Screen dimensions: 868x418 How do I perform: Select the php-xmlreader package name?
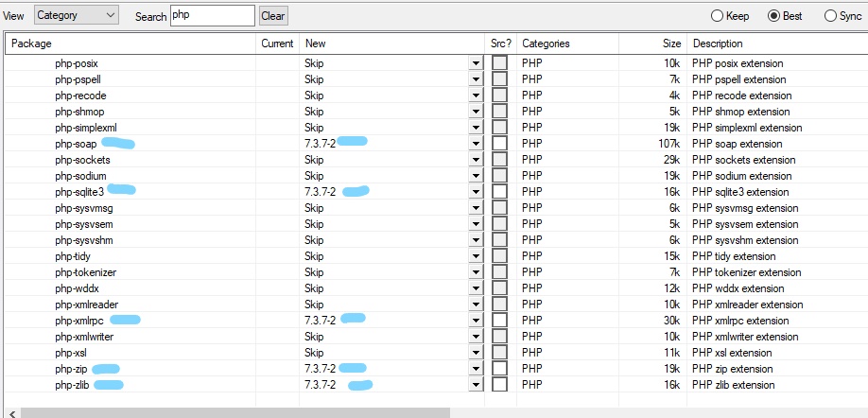click(x=86, y=304)
